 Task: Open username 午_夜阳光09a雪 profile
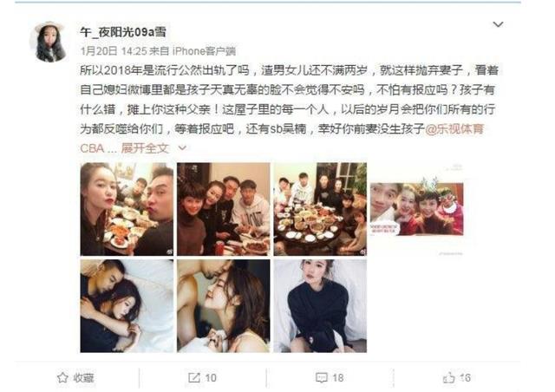pyautogui.click(x=123, y=32)
